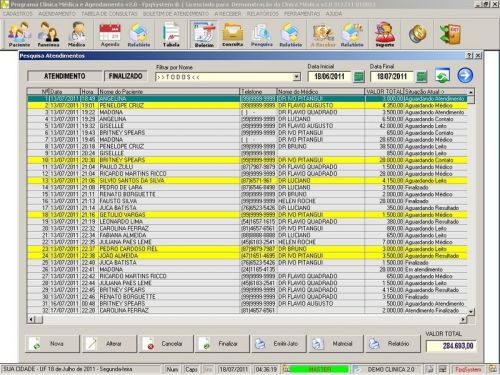Open the Relatório icon next to A Receber

tap(352, 34)
